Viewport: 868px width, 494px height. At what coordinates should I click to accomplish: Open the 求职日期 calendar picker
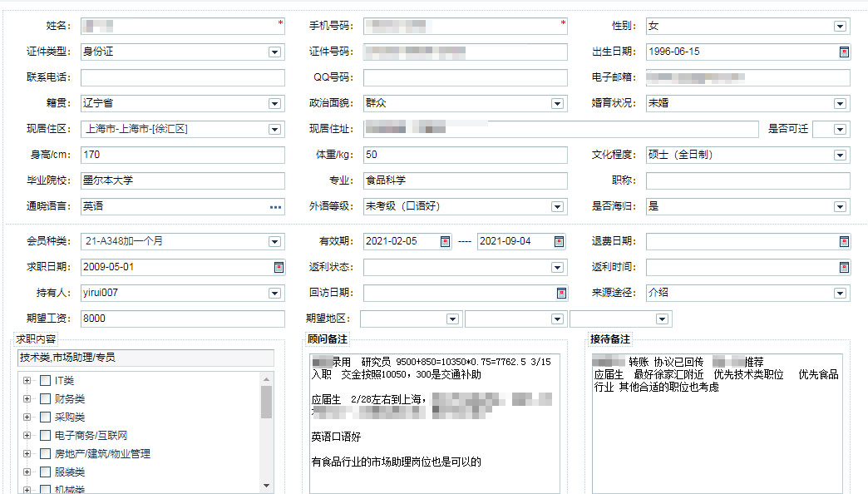point(279,268)
